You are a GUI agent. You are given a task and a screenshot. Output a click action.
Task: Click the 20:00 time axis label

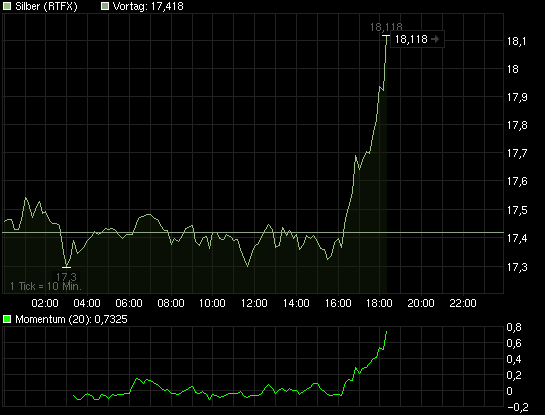click(x=421, y=303)
